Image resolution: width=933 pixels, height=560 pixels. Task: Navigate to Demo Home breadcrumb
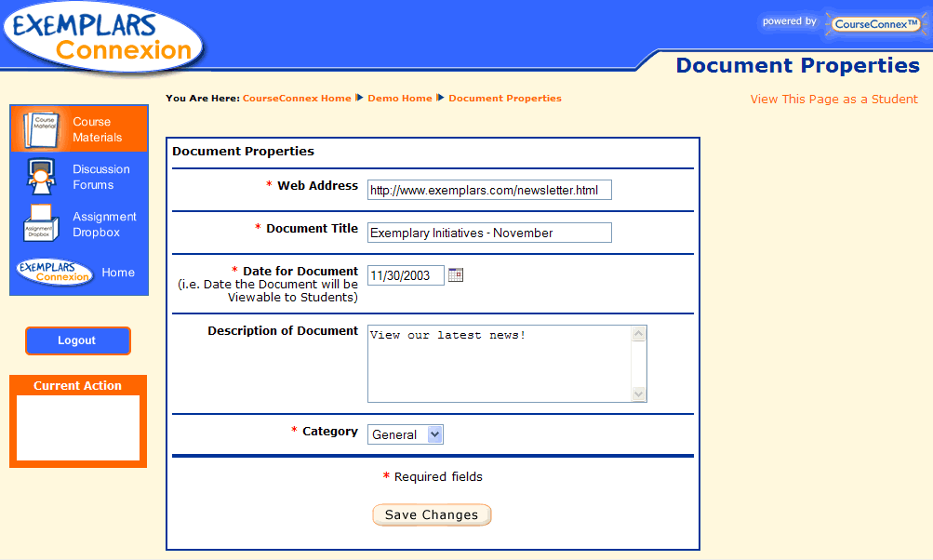coord(400,99)
